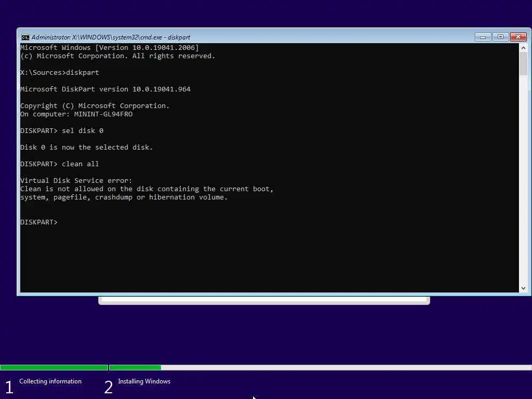532x399 pixels.
Task: Click the completed Collecting information progress bar
Action: (54, 367)
